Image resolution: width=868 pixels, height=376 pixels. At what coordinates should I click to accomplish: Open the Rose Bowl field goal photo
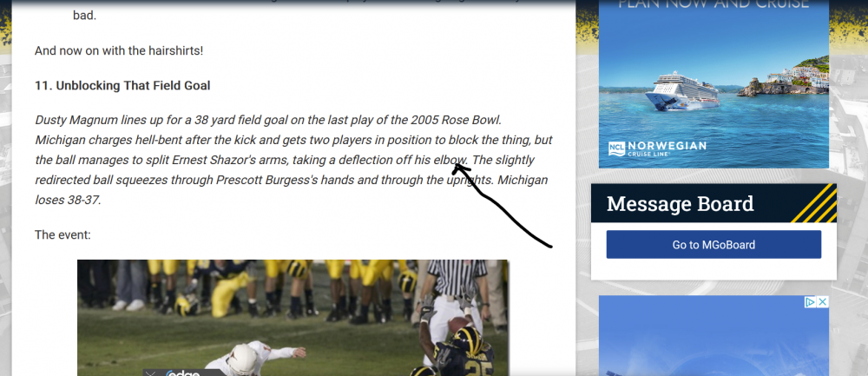pyautogui.click(x=293, y=318)
